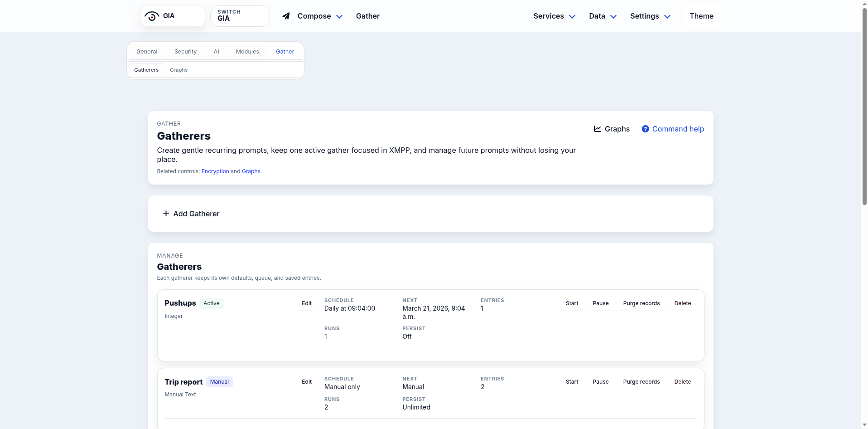This screenshot has width=868, height=429.
Task: Open the Services dropdown menu
Action: coord(554,16)
